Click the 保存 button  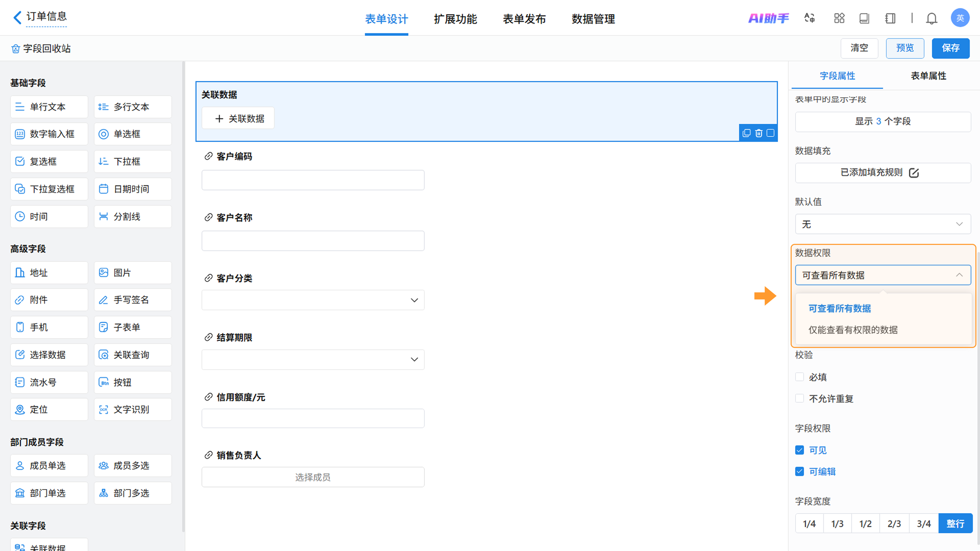[950, 48]
